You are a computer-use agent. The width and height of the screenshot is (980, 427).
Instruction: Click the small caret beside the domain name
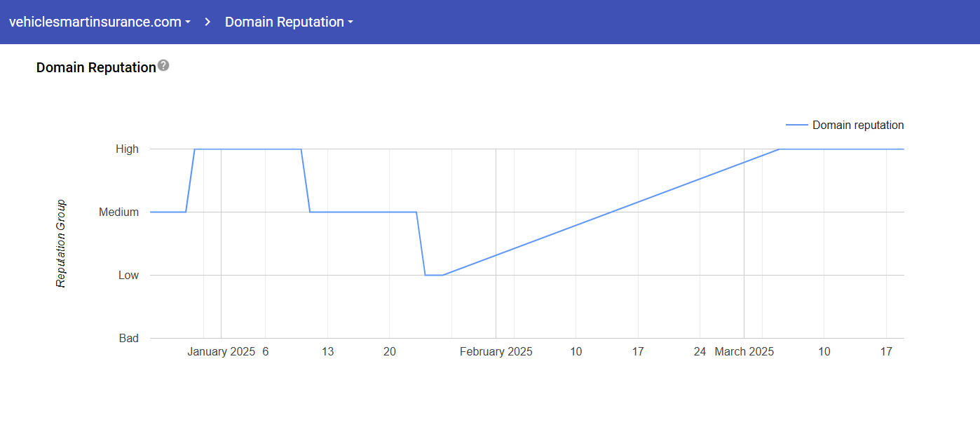[188, 22]
